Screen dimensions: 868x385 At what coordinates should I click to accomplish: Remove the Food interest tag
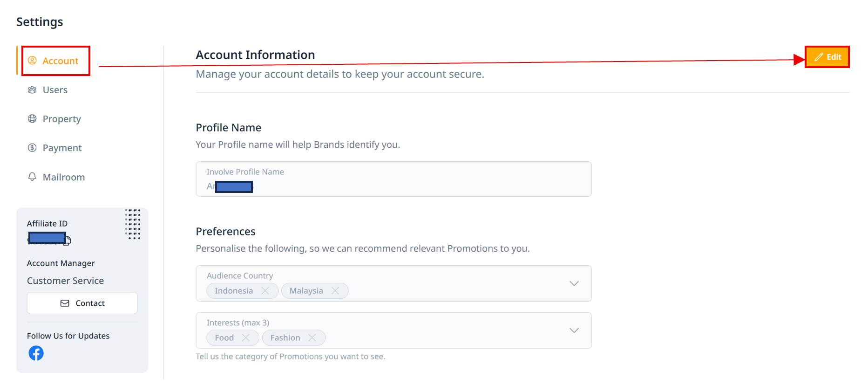[246, 338]
